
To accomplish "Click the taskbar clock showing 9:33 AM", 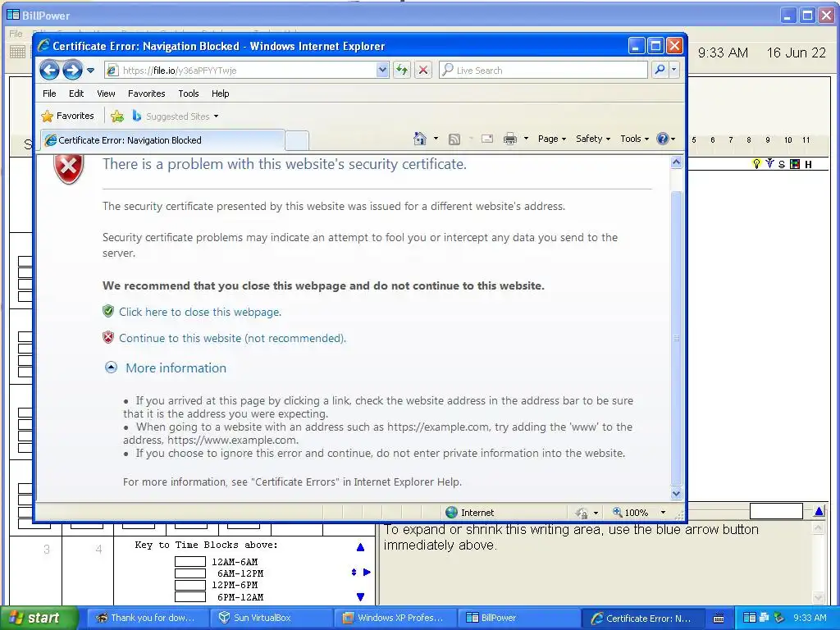I will 810,618.
